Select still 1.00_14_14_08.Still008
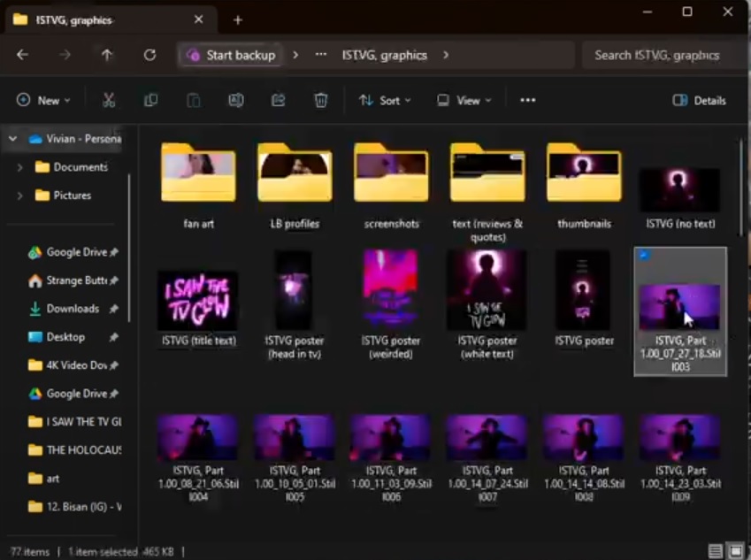This screenshot has height=560, width=751. 584,458
